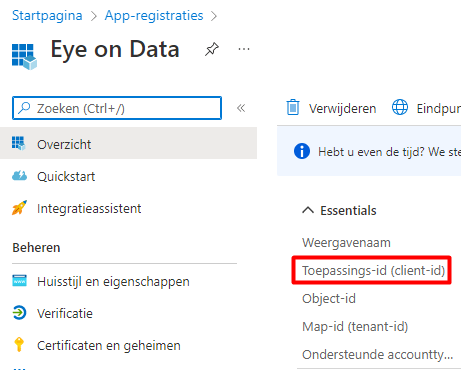Click the Eye on Data title
461x370 pixels.
[x=115, y=49]
